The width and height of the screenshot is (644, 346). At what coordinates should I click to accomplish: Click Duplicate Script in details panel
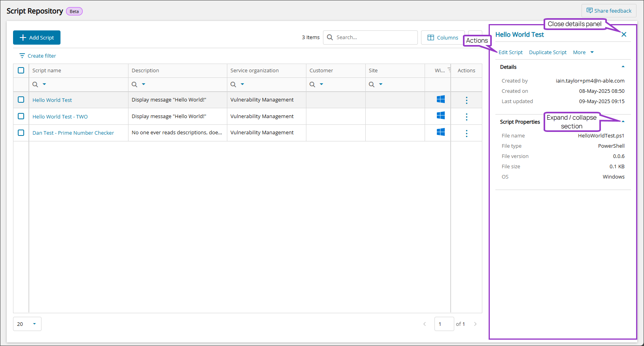tap(548, 53)
